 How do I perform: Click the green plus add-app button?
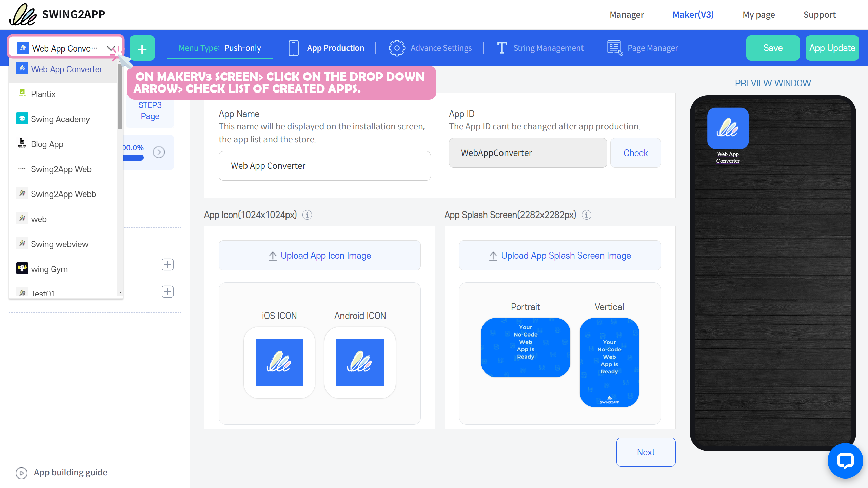(142, 48)
